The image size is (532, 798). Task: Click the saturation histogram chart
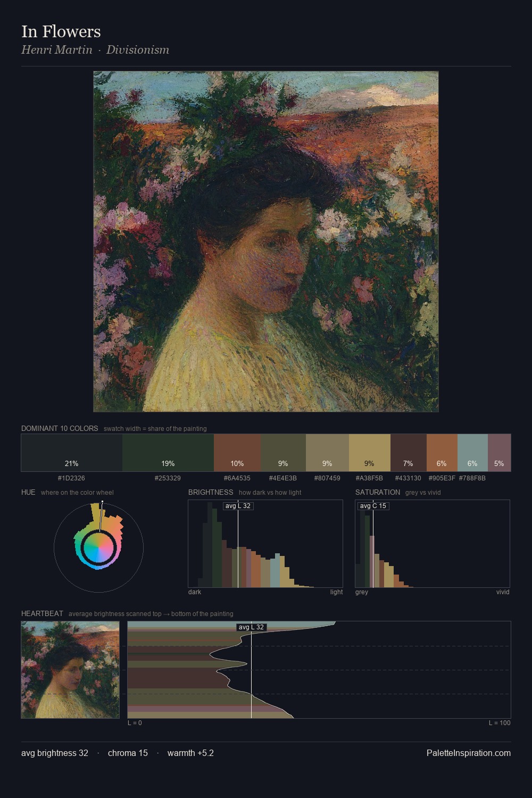[x=433, y=544]
